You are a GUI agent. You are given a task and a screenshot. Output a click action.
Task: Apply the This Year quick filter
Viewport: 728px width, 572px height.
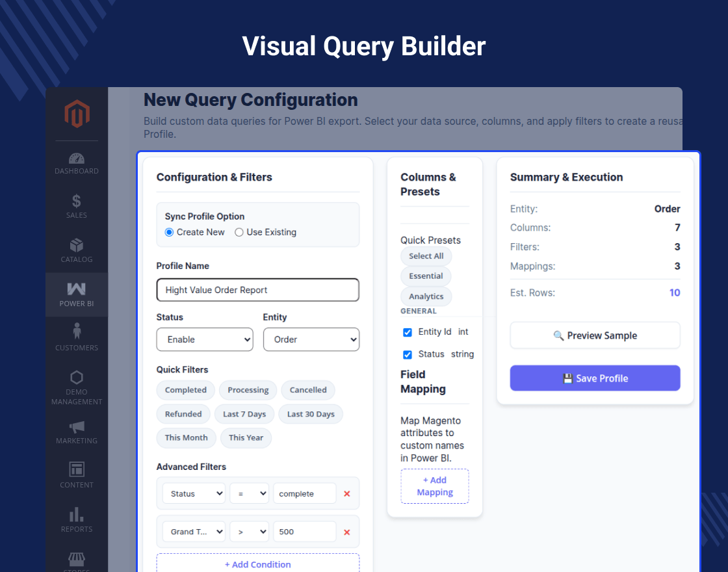(246, 438)
